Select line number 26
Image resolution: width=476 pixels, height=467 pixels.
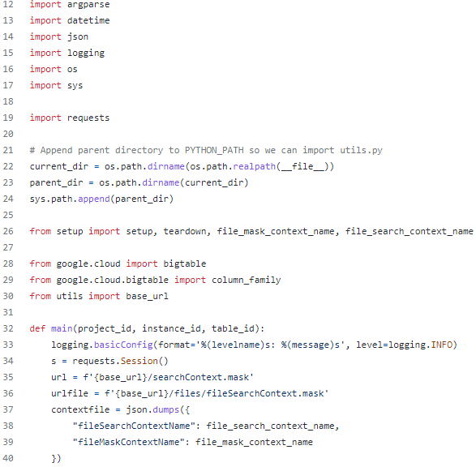click(8, 231)
